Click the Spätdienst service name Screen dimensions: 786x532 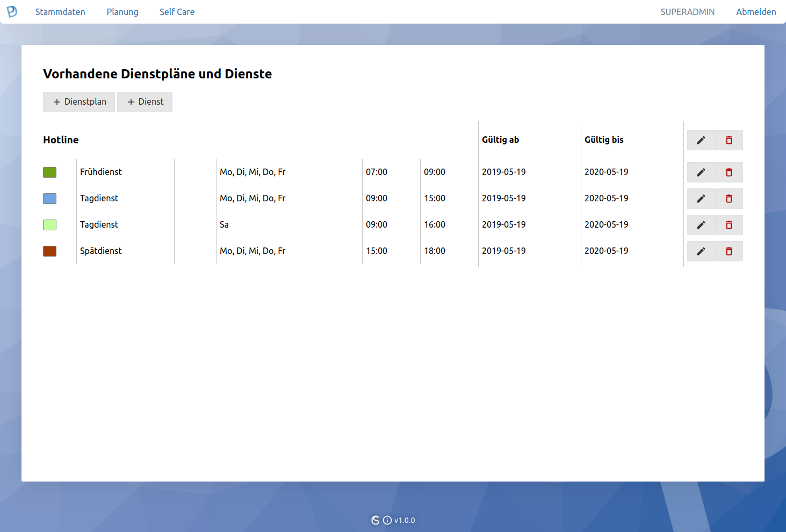click(x=101, y=251)
